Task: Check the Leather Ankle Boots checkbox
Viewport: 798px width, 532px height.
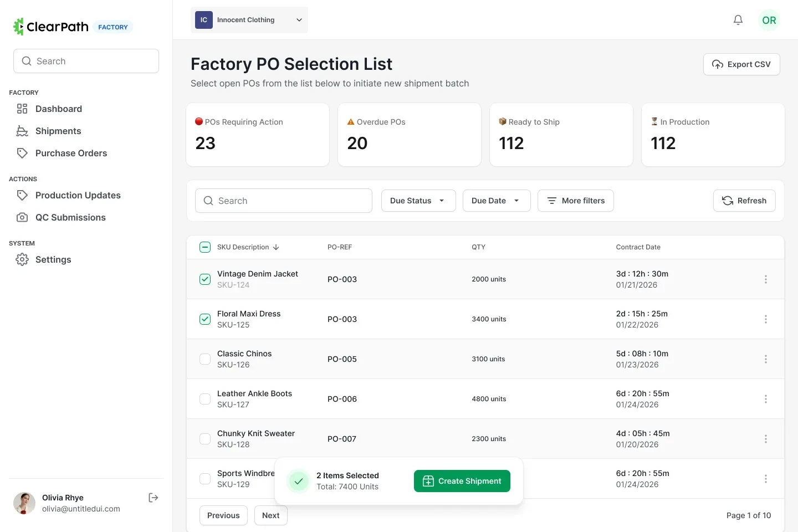Action: coord(205,399)
